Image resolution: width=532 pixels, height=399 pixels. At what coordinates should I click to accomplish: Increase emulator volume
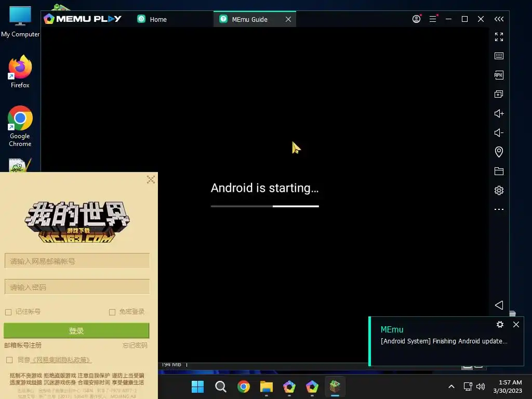[x=499, y=113]
